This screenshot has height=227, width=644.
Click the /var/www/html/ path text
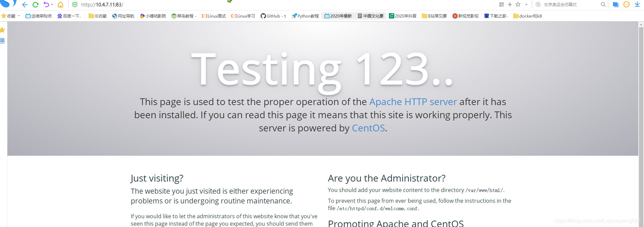point(485,190)
